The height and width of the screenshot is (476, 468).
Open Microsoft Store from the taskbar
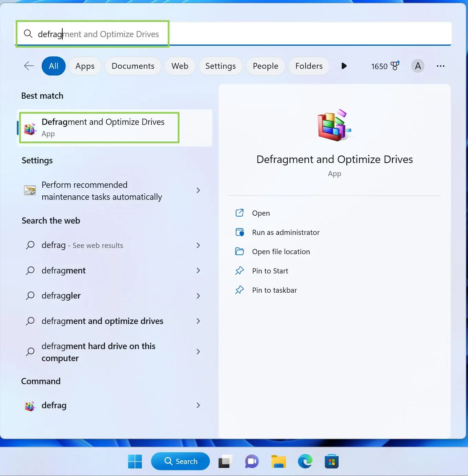(332, 461)
